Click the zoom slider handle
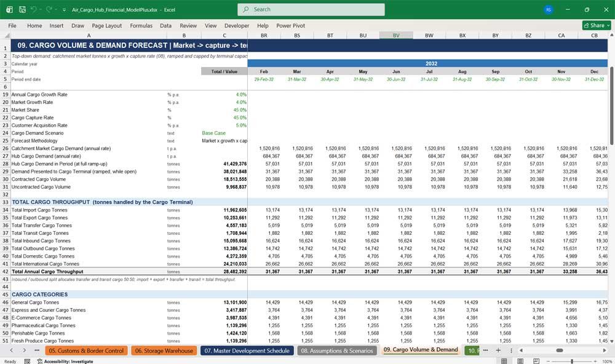 tap(572, 362)
